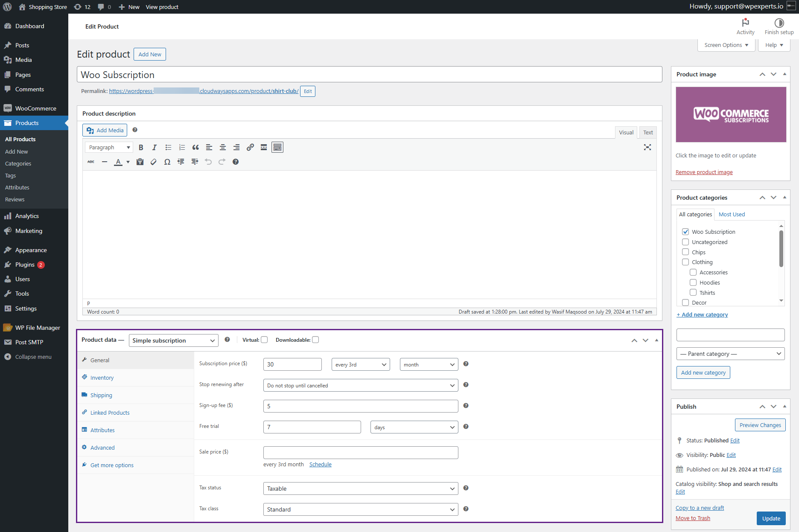Insert or edit link icon
The width and height of the screenshot is (799, 532).
tap(250, 147)
